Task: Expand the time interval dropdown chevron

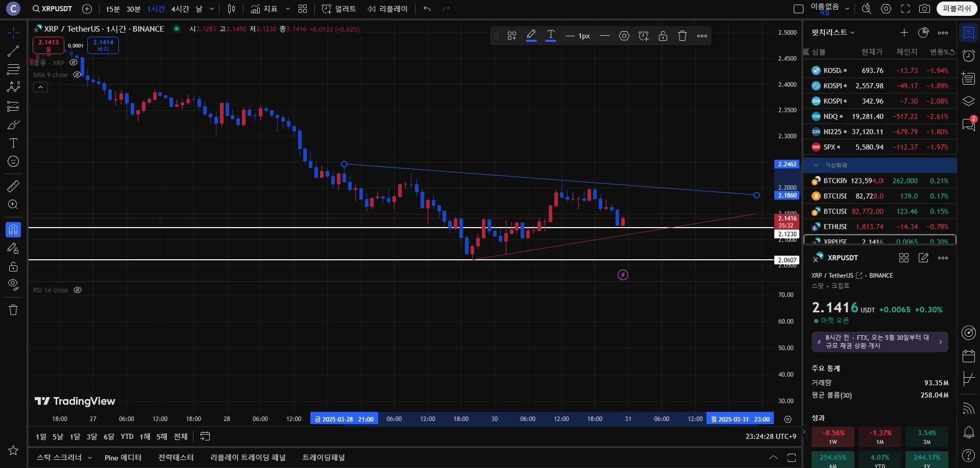Action: pos(212,9)
